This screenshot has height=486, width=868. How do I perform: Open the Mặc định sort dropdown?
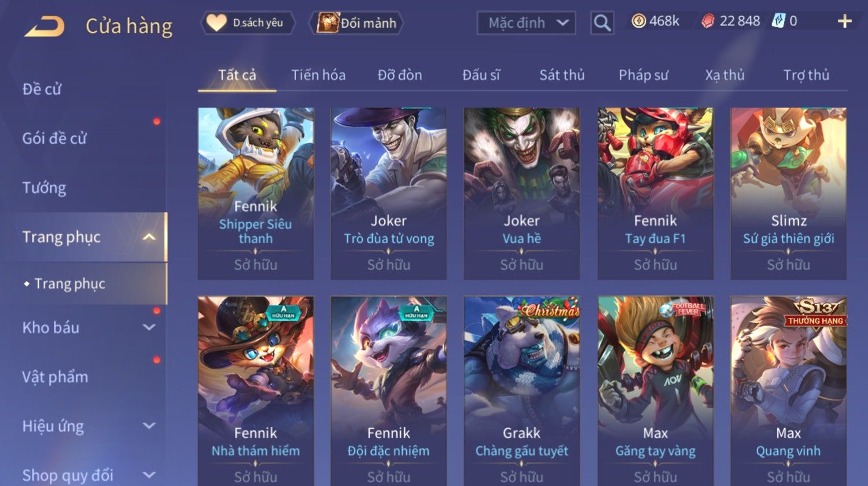[526, 23]
